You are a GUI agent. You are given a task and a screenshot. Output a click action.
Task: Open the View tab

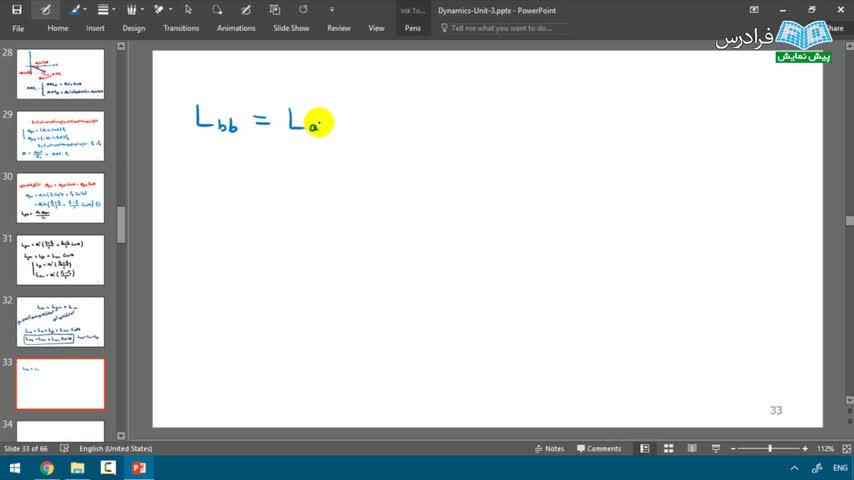point(376,28)
